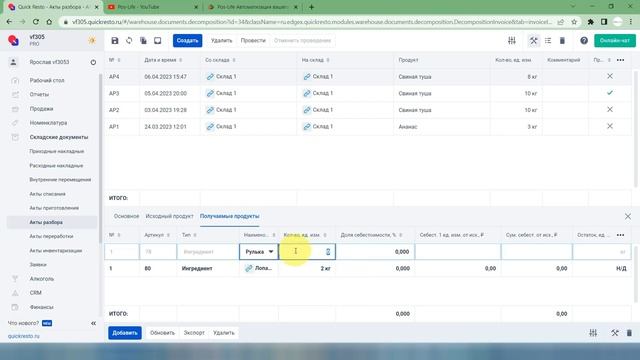Sort bottom table by Тип column
Viewport: 640px width, 360px height.
click(189, 235)
